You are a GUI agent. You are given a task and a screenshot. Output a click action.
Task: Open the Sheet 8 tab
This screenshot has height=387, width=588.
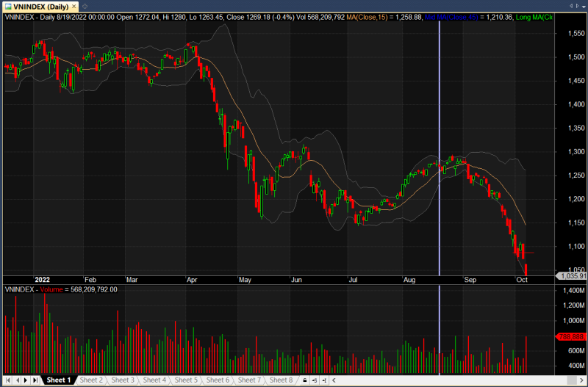click(x=280, y=380)
